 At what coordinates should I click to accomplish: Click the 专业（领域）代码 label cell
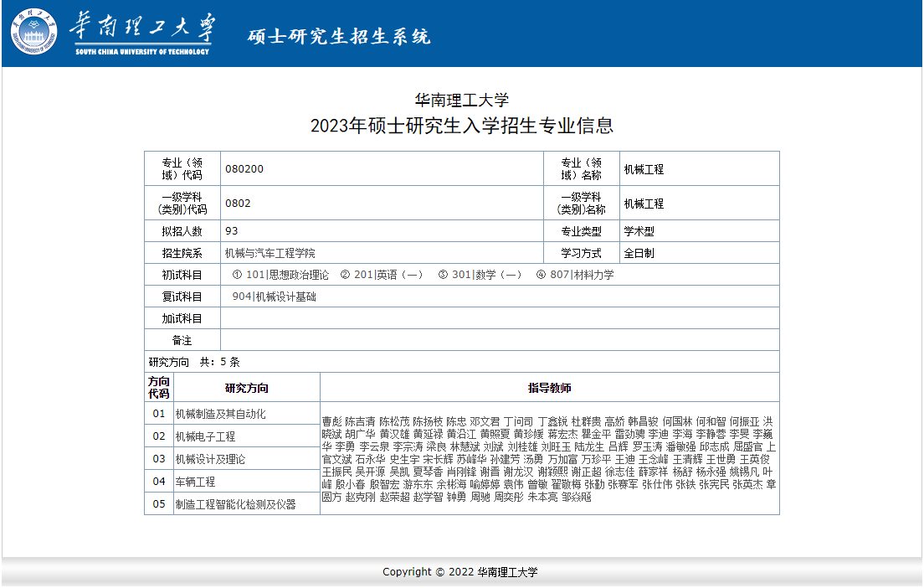click(182, 168)
